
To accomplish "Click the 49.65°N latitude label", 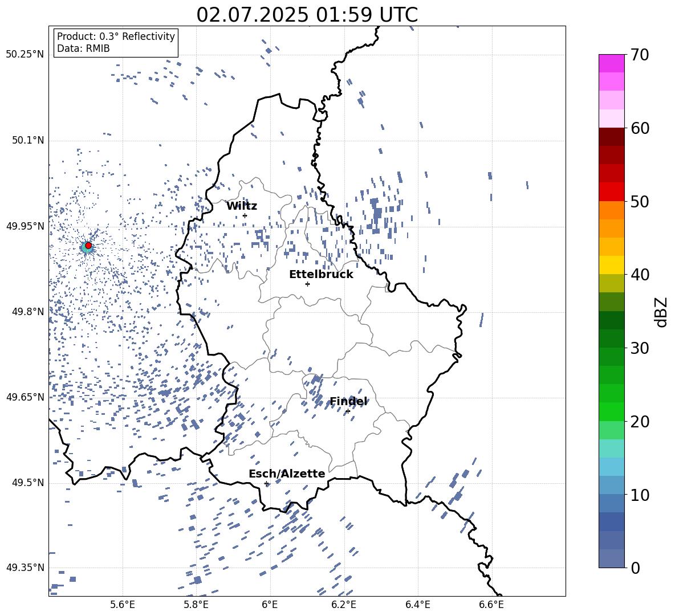I will click(x=25, y=397).
